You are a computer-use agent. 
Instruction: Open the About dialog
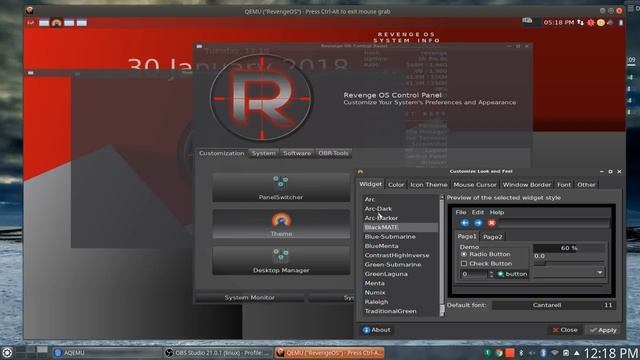[376, 330]
